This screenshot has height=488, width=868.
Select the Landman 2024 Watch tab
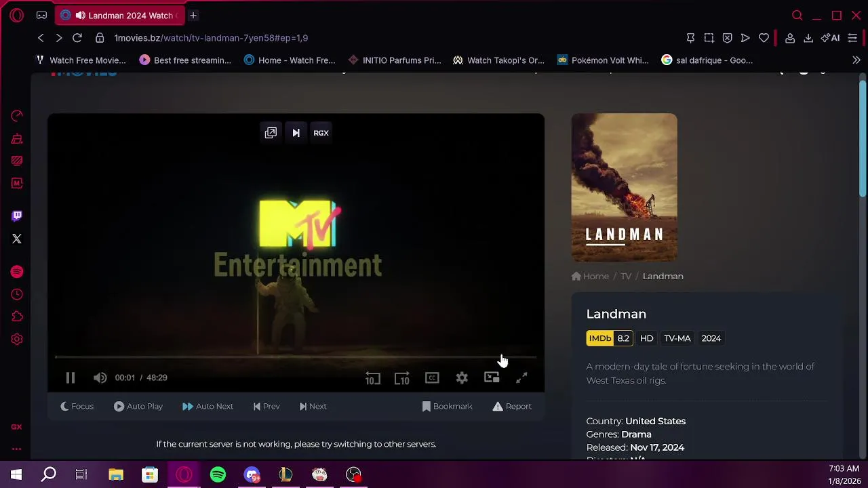119,15
